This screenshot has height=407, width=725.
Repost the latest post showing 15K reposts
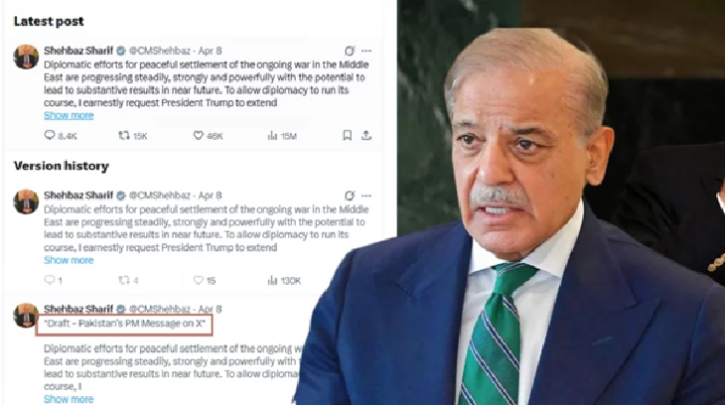pos(124,135)
